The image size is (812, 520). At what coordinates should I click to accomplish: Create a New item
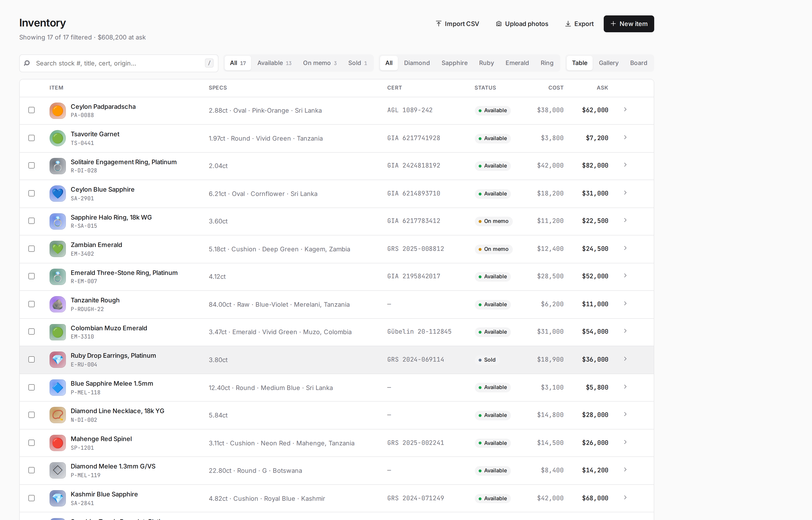click(x=629, y=24)
